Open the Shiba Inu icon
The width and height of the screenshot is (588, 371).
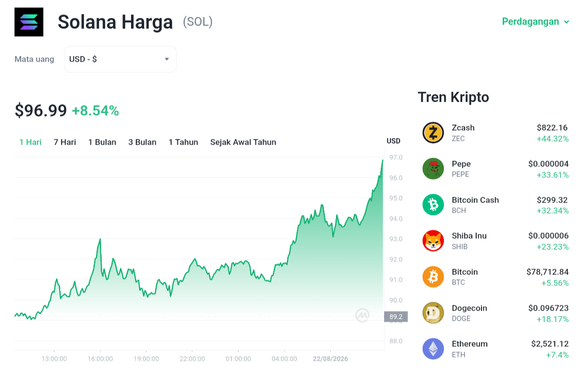click(x=433, y=241)
